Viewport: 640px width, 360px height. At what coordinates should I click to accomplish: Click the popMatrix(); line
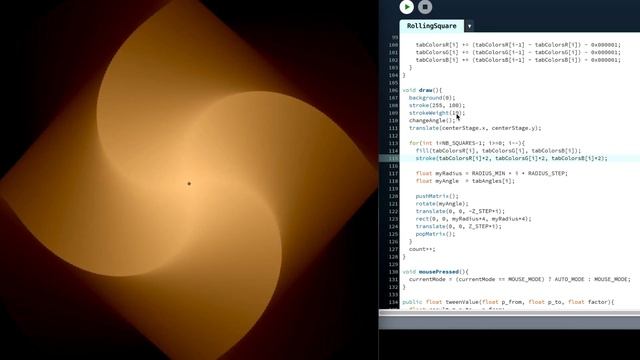[435, 234]
